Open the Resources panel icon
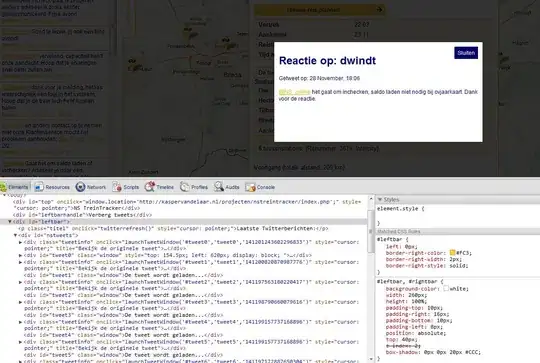This screenshot has height=363, width=540. 39,187
